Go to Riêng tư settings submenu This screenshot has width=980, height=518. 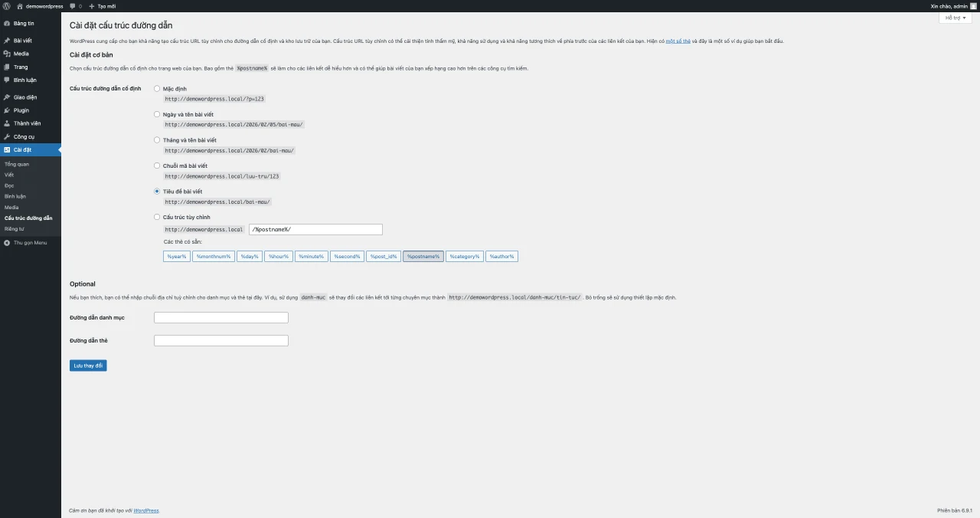point(15,228)
